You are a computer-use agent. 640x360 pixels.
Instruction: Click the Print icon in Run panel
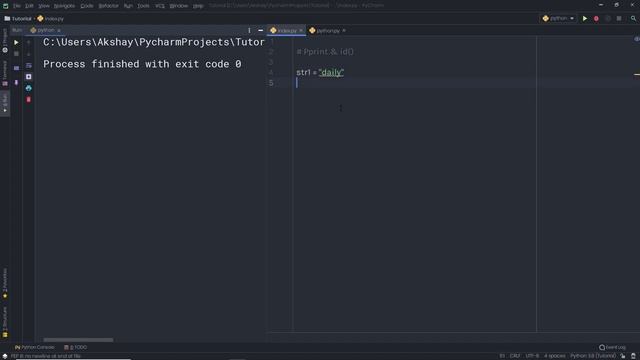pyautogui.click(x=29, y=88)
